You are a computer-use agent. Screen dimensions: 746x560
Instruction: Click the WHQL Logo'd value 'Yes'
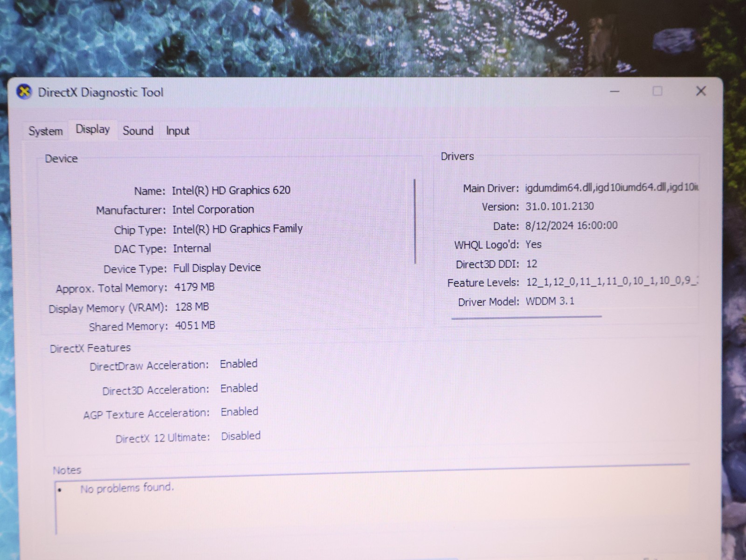click(533, 244)
